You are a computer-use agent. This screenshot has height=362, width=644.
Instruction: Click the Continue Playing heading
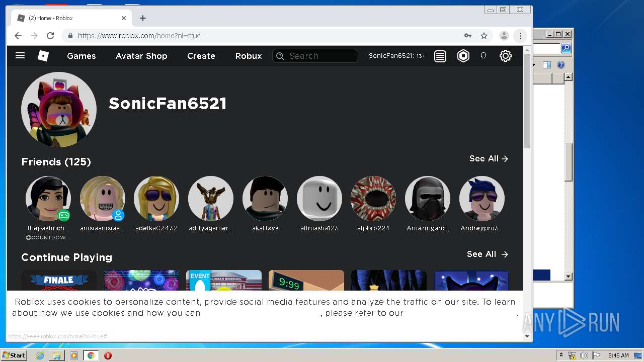click(67, 257)
